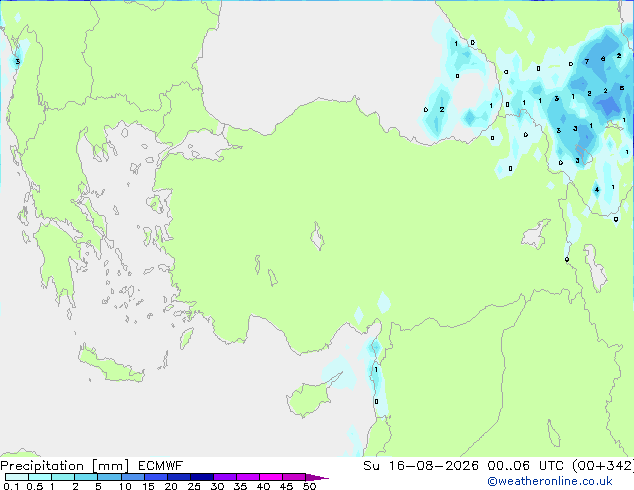Click the 40–45 mm magenta swatch
The image size is (634, 490).
(x=271, y=477)
